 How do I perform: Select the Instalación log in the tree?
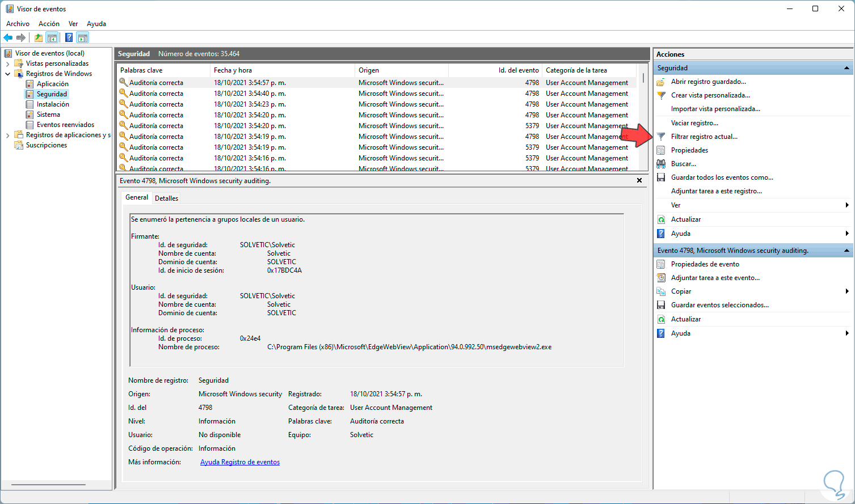pos(53,104)
